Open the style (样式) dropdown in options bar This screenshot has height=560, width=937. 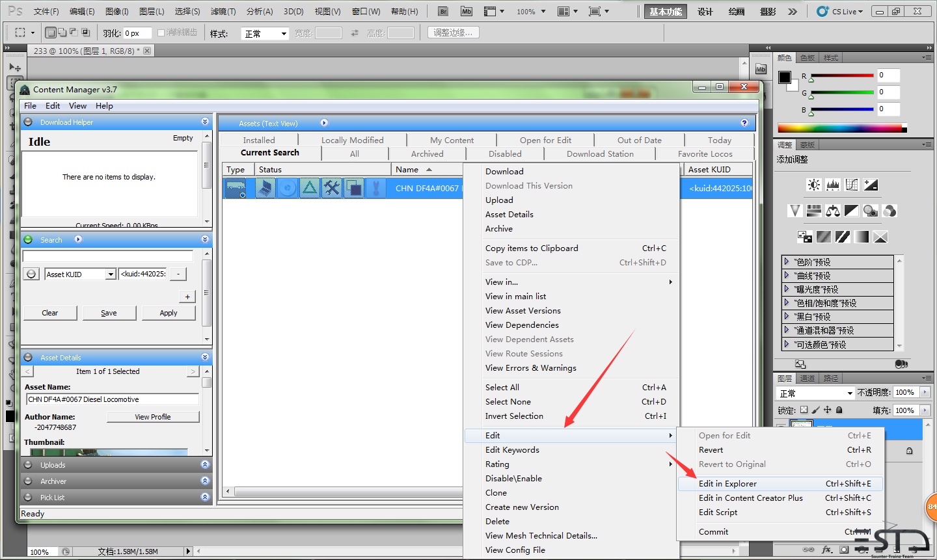coord(265,33)
